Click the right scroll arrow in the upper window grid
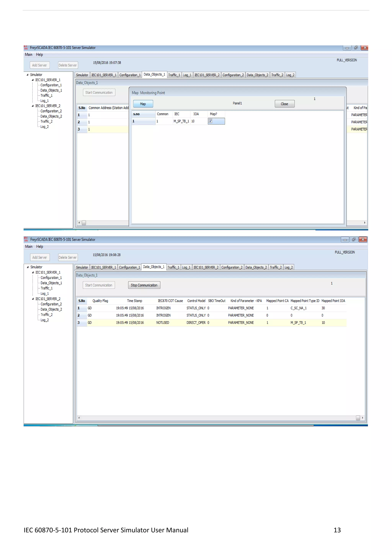Screen dimensions: 392x555 tap(364, 223)
